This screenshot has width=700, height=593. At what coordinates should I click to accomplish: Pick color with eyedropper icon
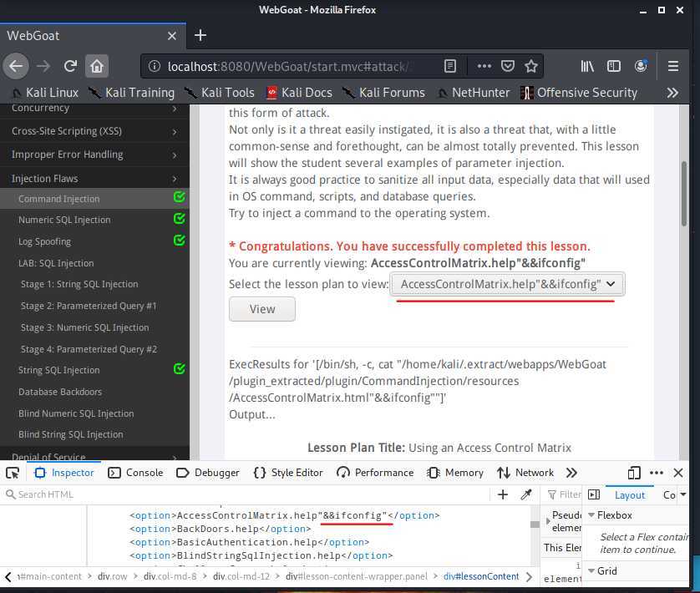tap(526, 494)
